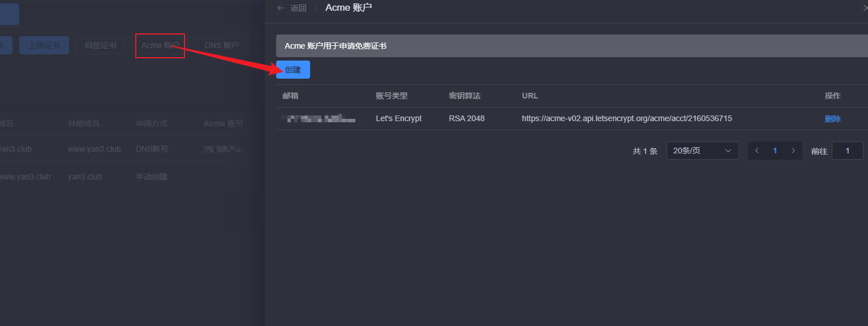
Task: Open the 20条/页 page size dropdown
Action: pos(702,151)
